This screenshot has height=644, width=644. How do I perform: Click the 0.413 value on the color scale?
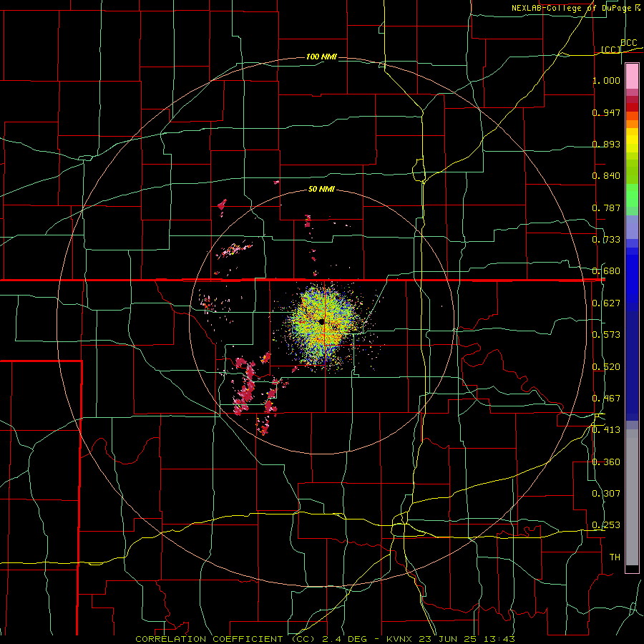click(x=606, y=430)
